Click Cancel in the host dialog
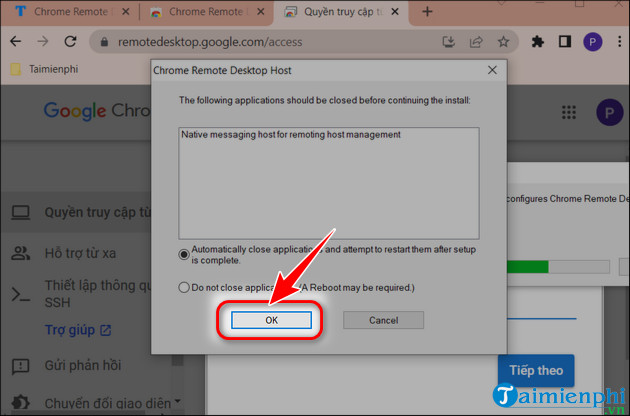 [383, 320]
